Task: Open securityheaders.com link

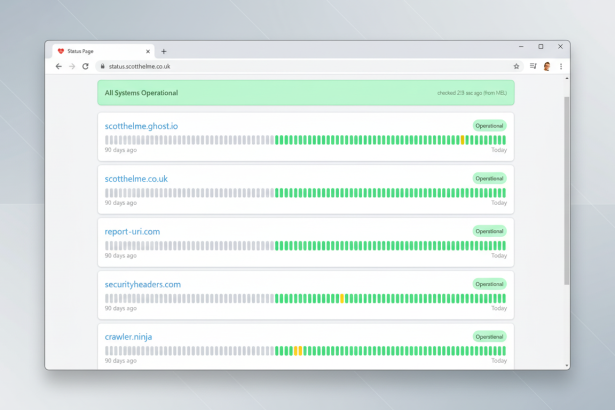Action: point(143,284)
